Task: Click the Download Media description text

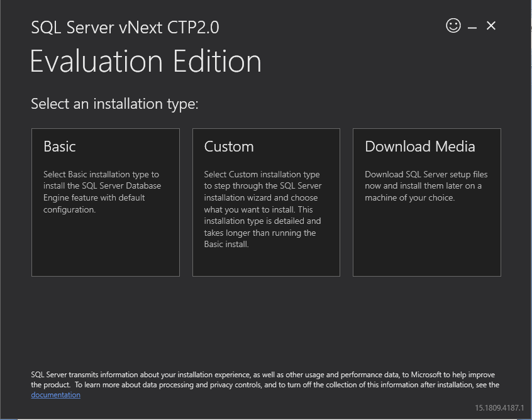Action: coord(424,185)
